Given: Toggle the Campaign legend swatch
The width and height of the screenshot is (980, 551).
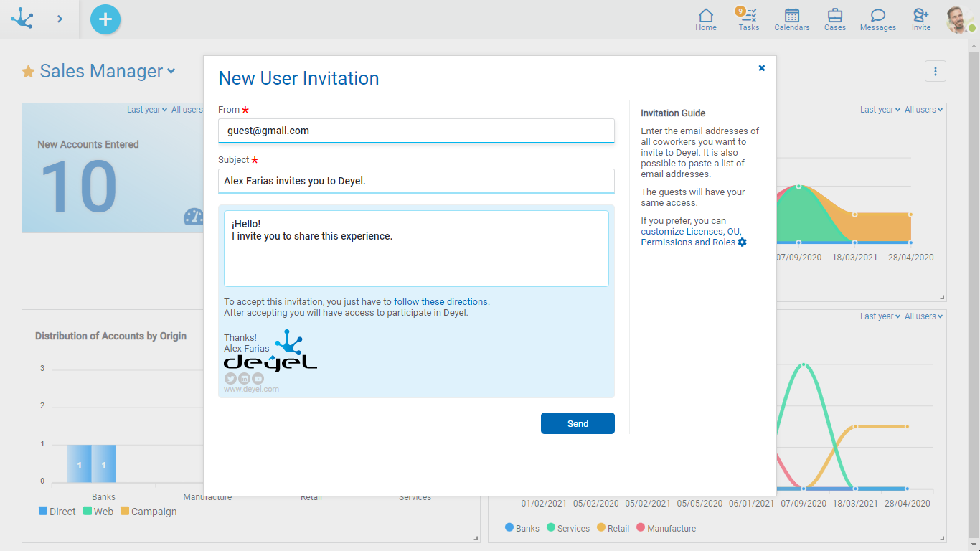Looking at the screenshot, I should point(125,512).
